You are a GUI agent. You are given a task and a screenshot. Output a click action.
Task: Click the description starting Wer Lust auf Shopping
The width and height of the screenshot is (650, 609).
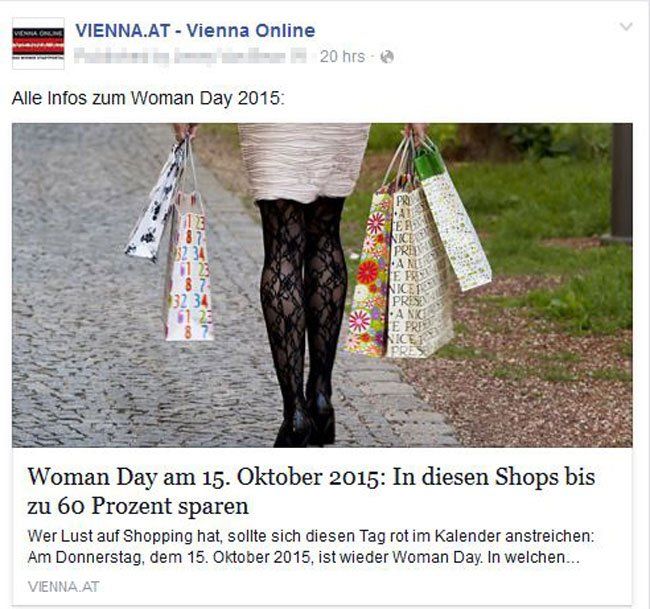click(311, 546)
